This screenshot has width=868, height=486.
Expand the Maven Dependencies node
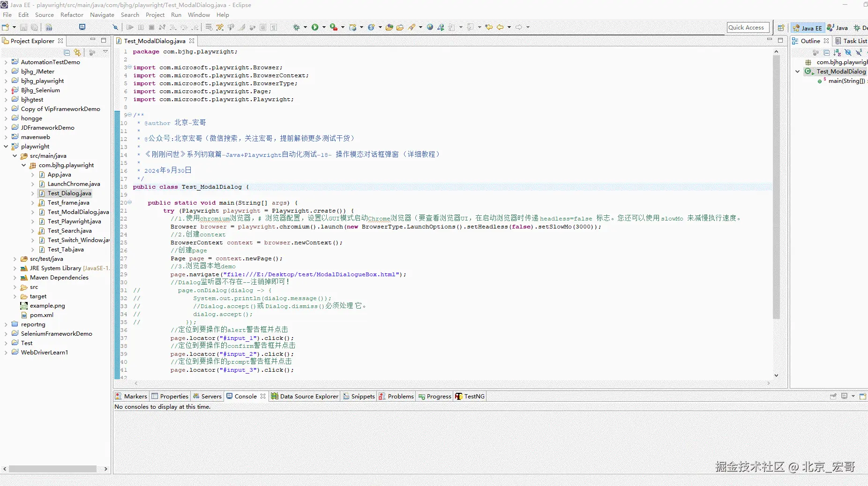(15, 277)
